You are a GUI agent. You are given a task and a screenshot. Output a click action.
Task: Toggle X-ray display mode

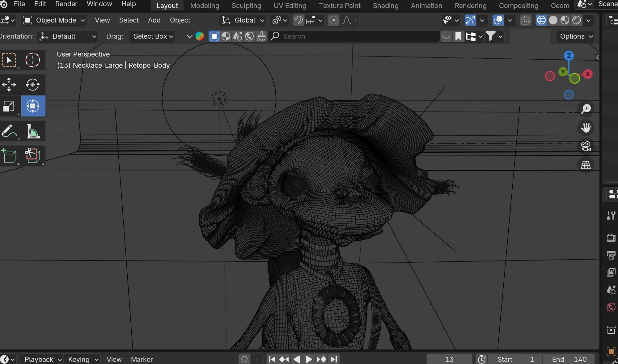coord(526,20)
